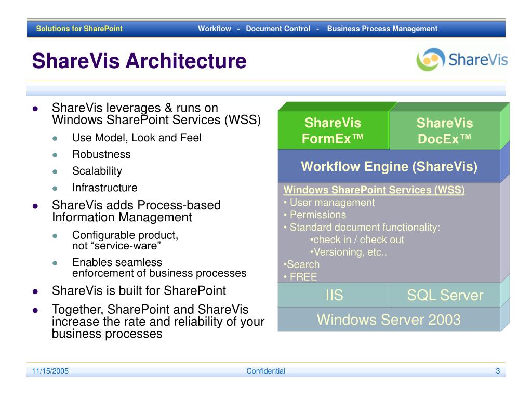
Task: Click the ShareVis logo icon
Action: pyautogui.click(x=431, y=59)
